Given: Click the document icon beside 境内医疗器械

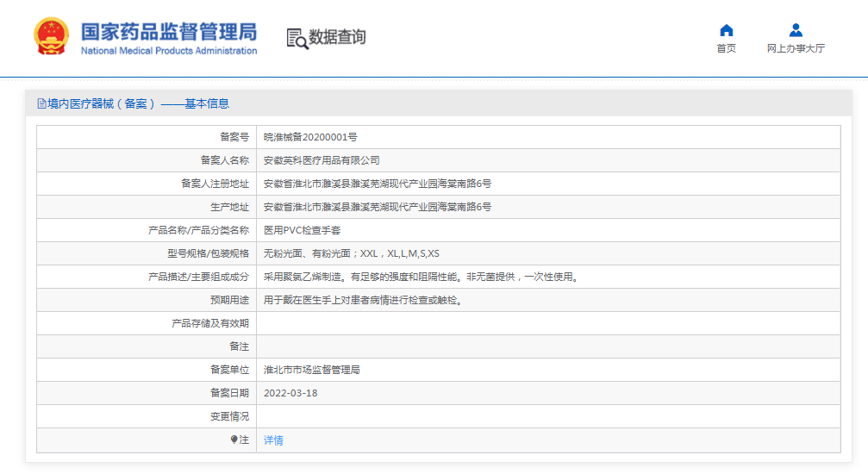Looking at the screenshot, I should click(41, 103).
